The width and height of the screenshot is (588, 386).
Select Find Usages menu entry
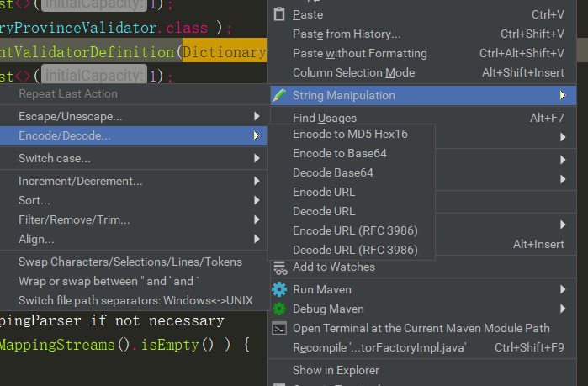[423, 118]
